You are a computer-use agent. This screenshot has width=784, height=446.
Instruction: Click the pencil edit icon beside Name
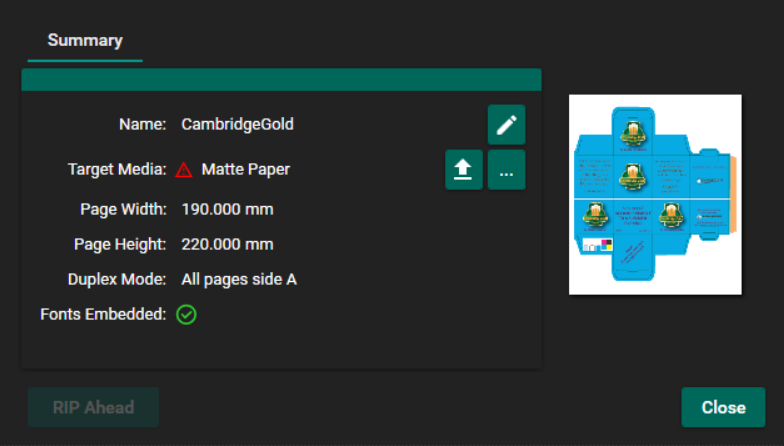[506, 125]
